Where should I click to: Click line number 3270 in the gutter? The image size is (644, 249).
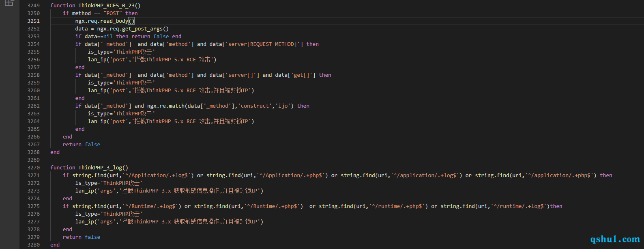34,168
